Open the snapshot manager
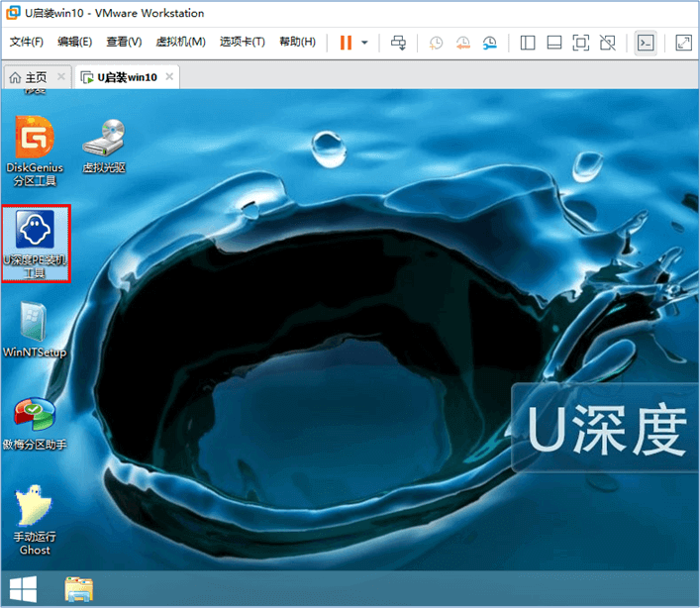This screenshot has width=700, height=608. [x=490, y=43]
